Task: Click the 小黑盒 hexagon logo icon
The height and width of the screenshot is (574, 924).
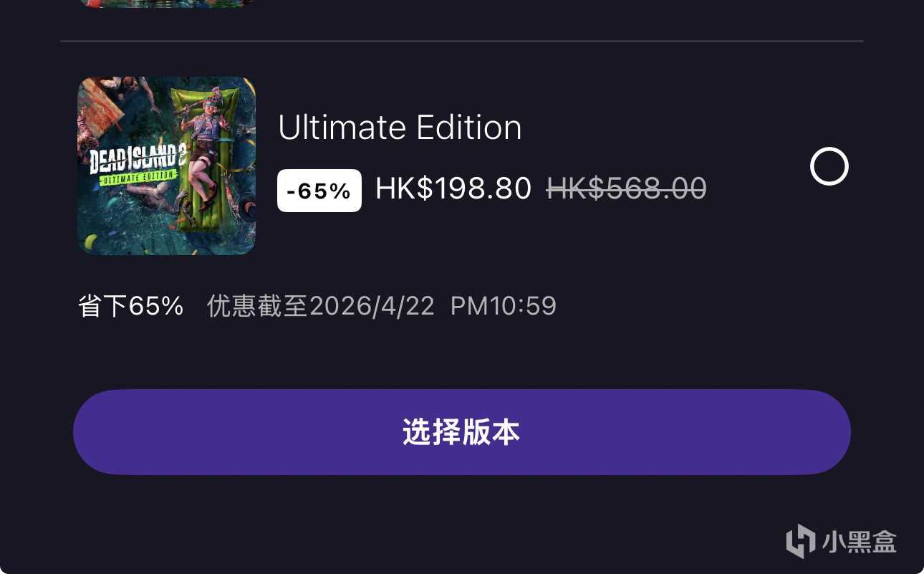Action: 800,541
